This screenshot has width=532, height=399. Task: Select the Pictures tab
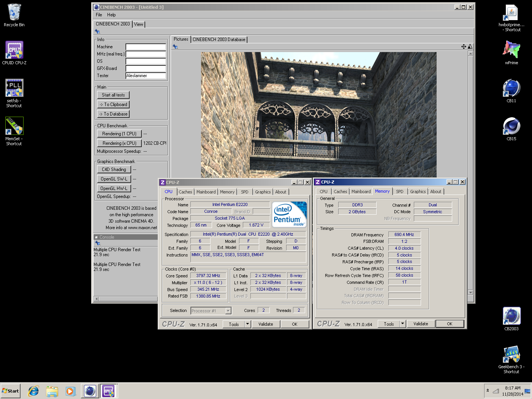point(181,39)
